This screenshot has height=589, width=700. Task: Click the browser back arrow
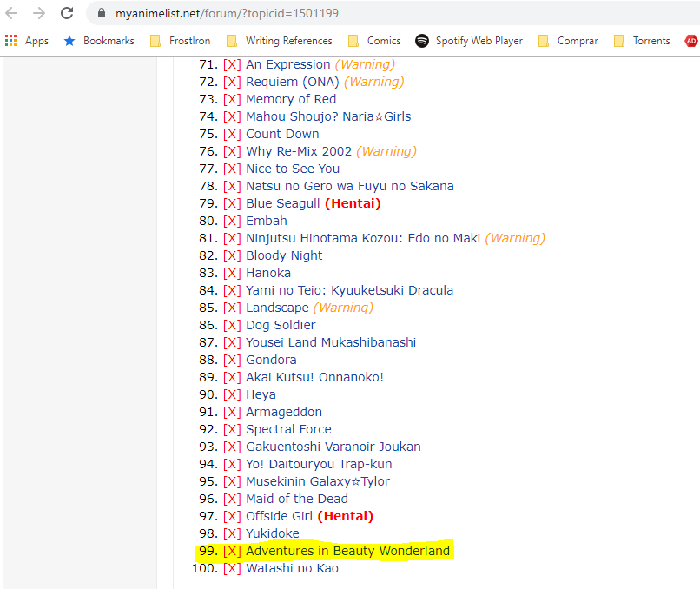click(11, 13)
